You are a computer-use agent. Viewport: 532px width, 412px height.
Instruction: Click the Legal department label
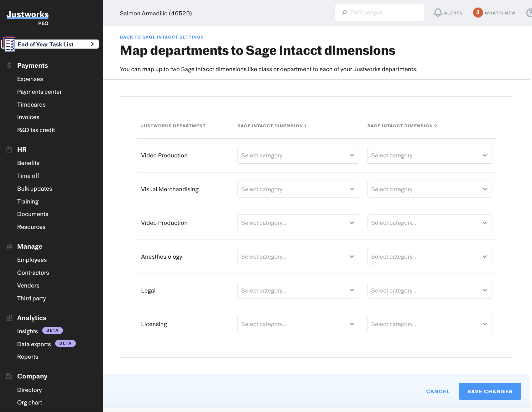148,291
